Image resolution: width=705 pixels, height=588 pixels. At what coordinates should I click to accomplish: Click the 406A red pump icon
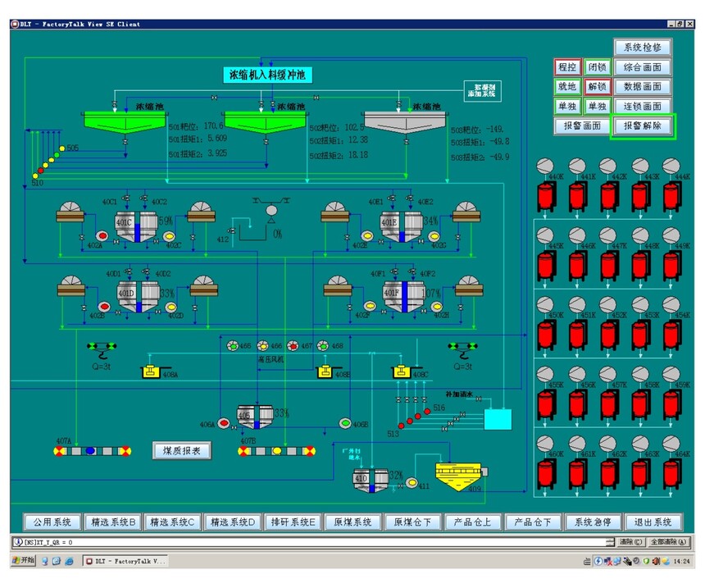coord(224,423)
